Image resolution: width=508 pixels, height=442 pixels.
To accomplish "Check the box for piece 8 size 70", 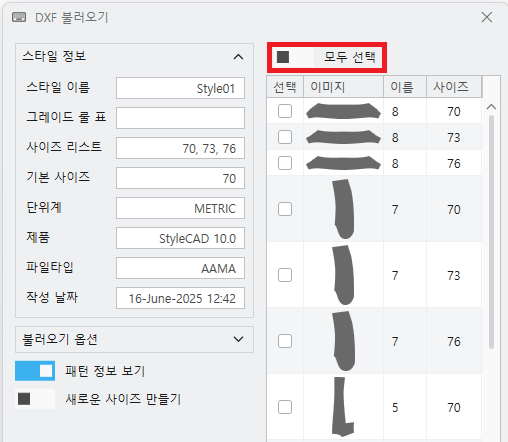I will tap(285, 111).
